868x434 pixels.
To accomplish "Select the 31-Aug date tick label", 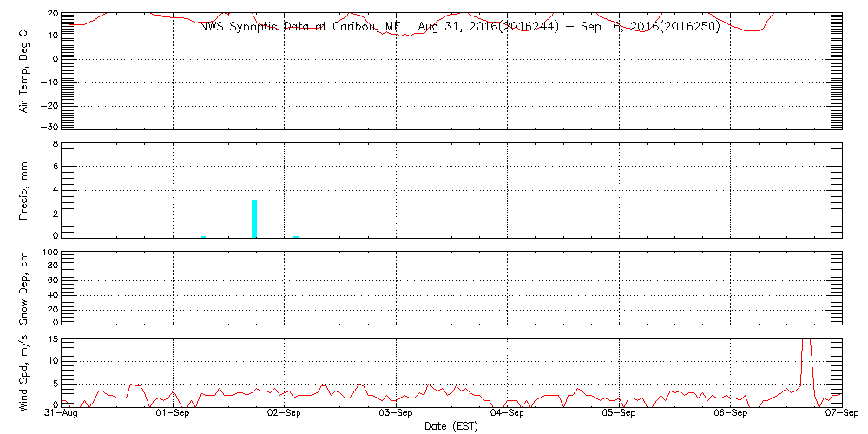I will point(62,414).
